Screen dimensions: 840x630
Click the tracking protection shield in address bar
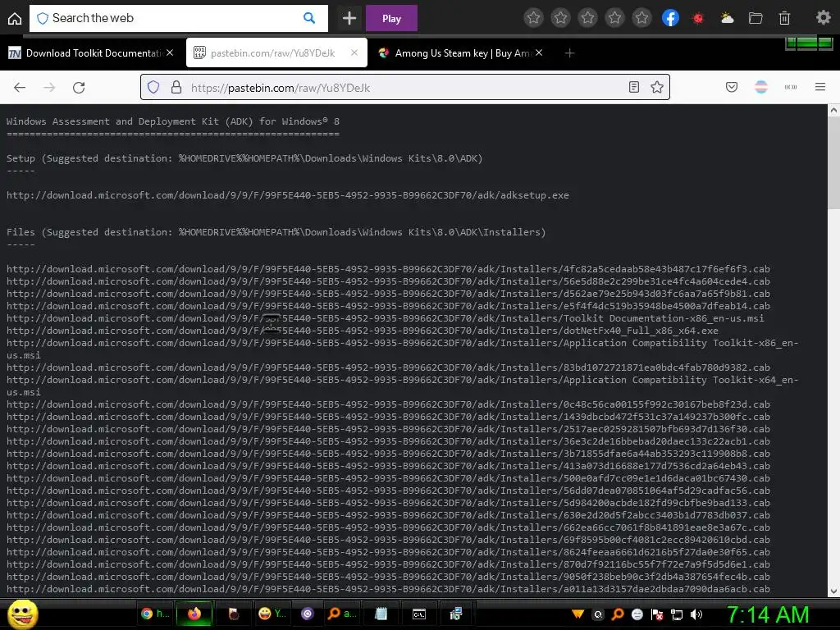[x=153, y=87]
